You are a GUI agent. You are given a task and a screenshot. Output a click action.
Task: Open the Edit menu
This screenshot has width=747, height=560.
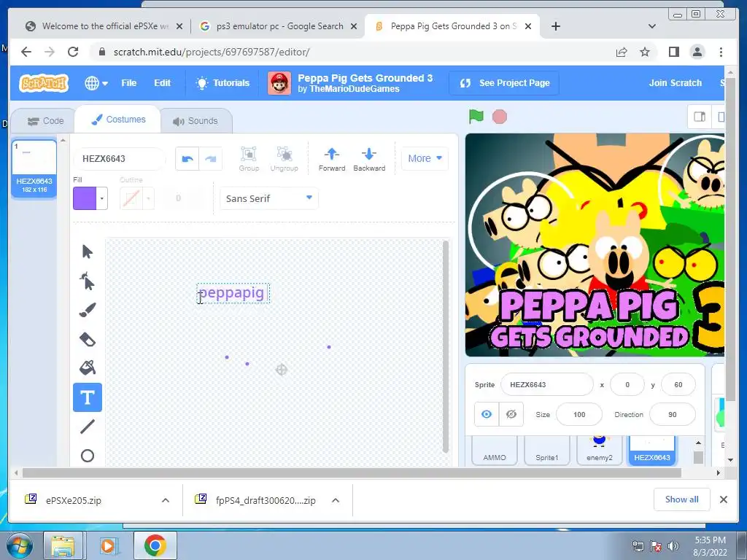click(162, 83)
